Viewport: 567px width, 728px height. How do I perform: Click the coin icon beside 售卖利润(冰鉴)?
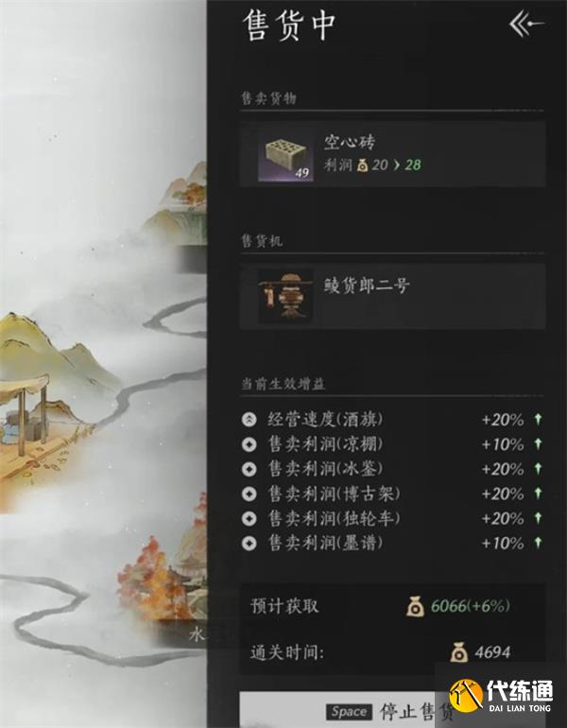[x=249, y=469]
